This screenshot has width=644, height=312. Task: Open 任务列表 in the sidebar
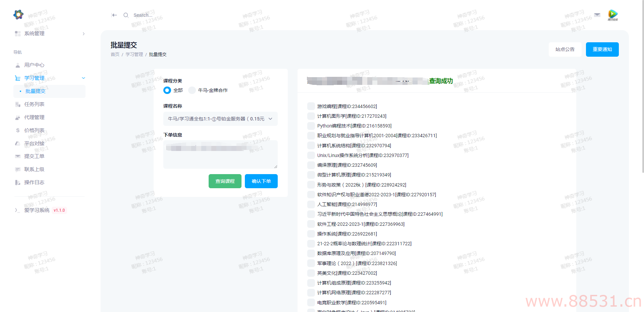[34, 104]
